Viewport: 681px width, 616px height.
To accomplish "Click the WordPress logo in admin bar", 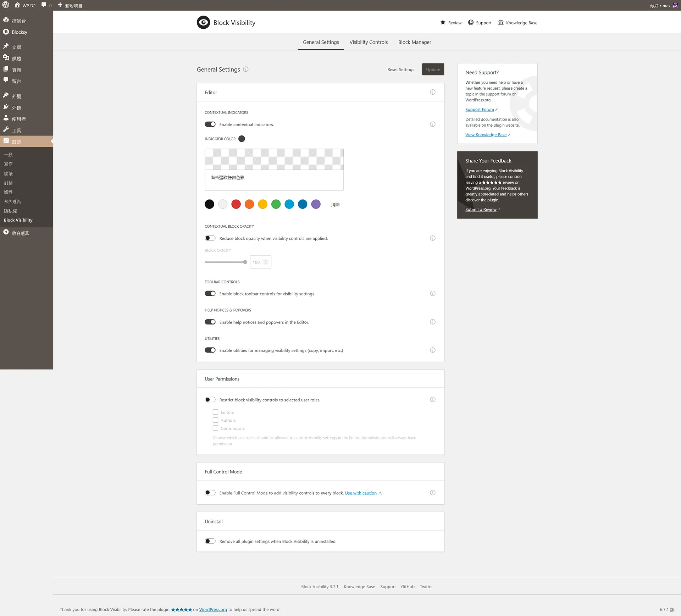I will [6, 5].
